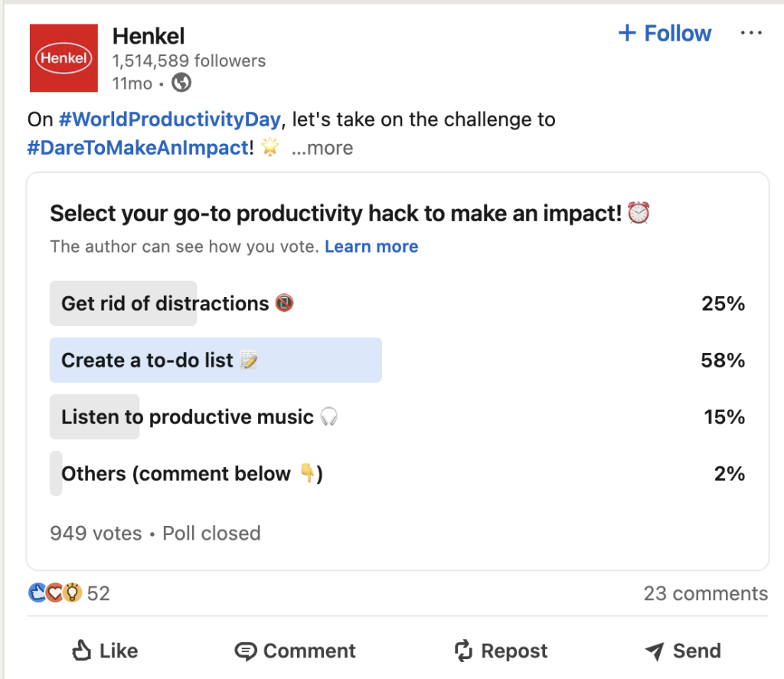Open the #DareToMakeAnImpact hashtag
Image resolution: width=784 pixels, height=679 pixels.
tap(138, 148)
